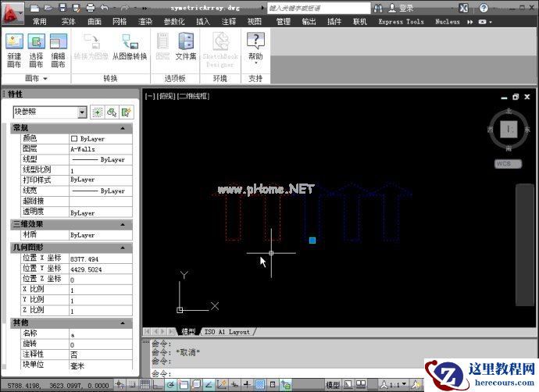
Task: Click the blue grip on the array
Action: coord(312,241)
